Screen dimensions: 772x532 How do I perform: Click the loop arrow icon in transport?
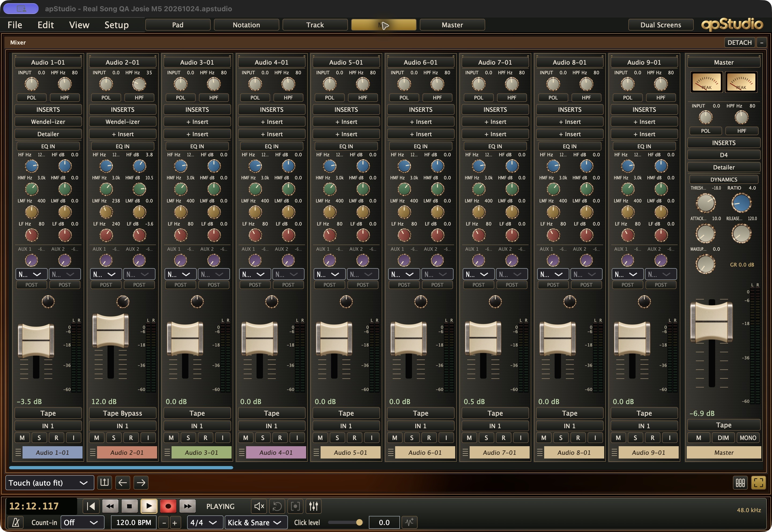[x=277, y=506]
